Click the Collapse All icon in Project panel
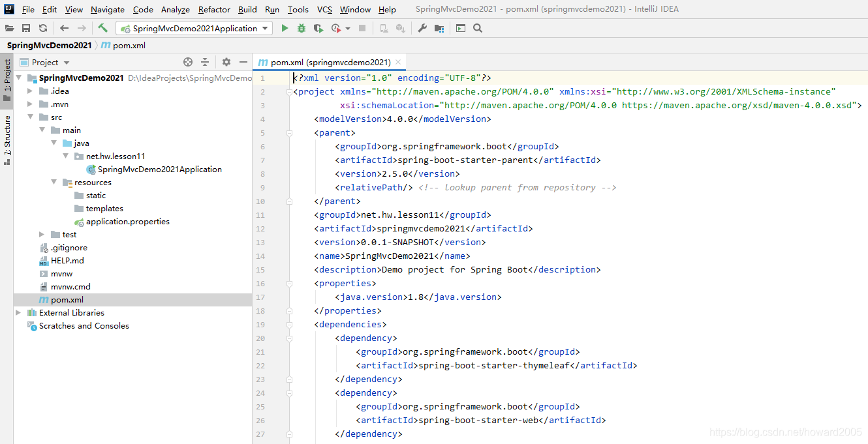 (x=205, y=62)
